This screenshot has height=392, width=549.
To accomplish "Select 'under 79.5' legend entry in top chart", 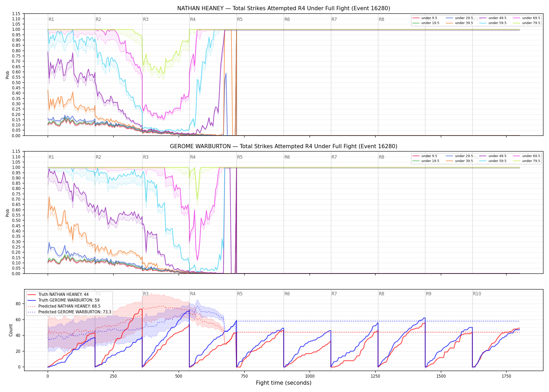I will coord(526,23).
